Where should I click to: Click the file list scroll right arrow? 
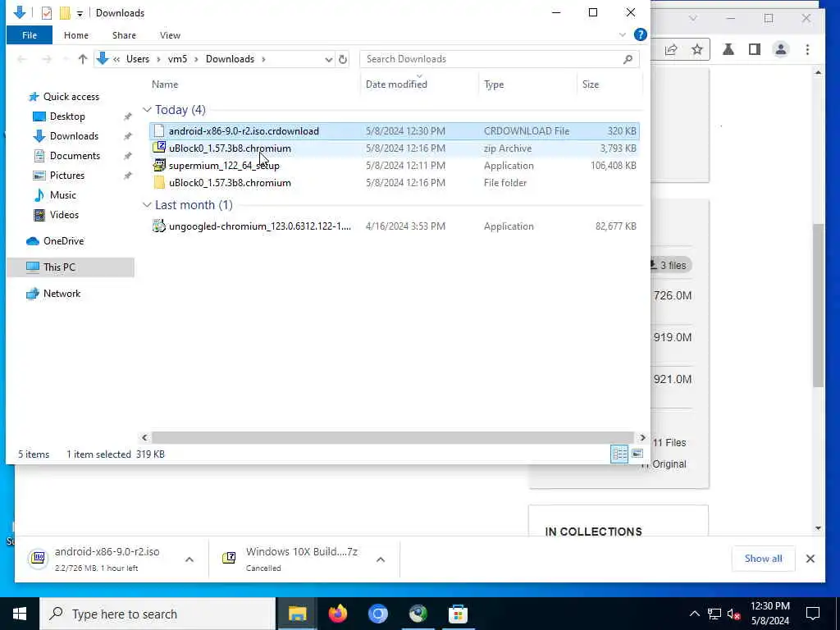pyautogui.click(x=642, y=438)
